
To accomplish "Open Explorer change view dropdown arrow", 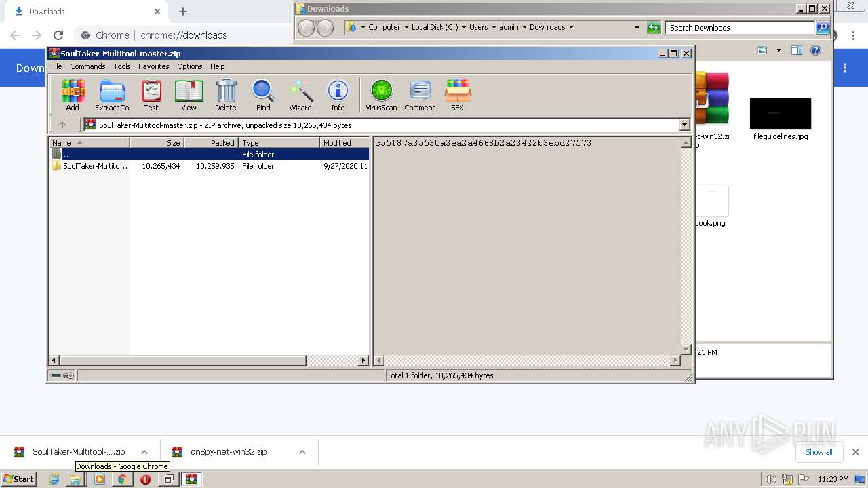I will 778,50.
